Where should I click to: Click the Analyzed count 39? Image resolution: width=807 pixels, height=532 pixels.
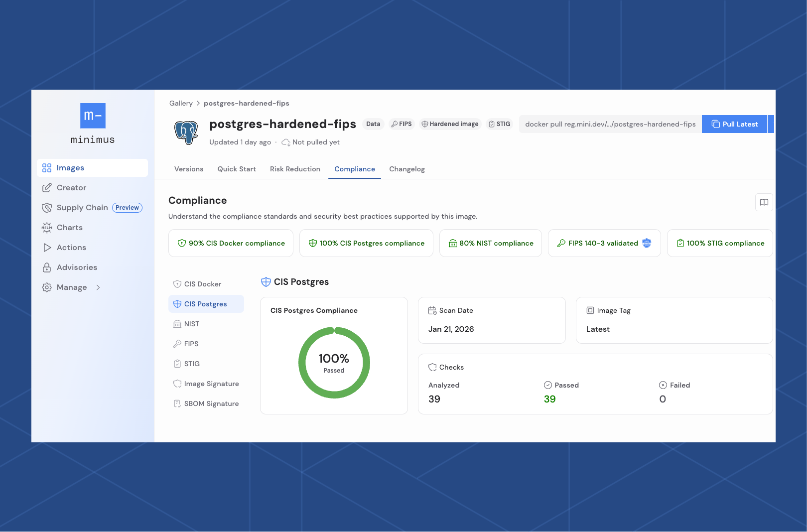434,399
